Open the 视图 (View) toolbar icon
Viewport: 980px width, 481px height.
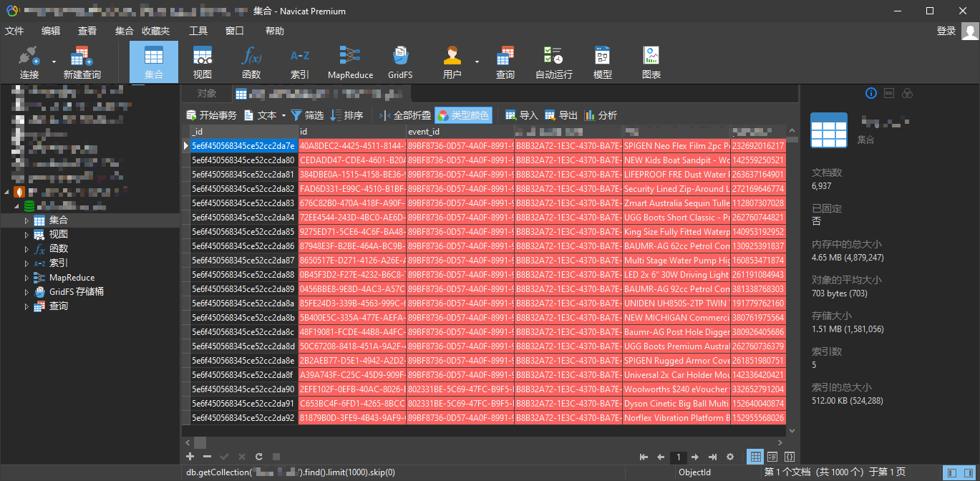[203, 62]
